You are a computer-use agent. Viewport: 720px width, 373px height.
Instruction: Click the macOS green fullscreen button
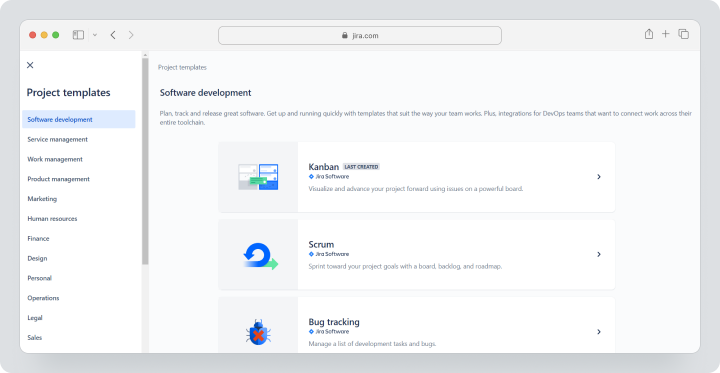pos(56,35)
